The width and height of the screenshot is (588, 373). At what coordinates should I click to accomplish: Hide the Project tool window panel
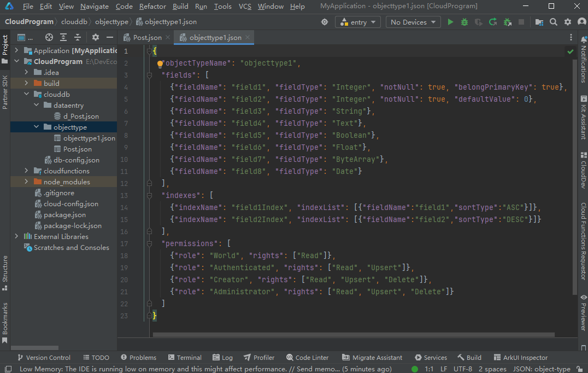(x=110, y=37)
